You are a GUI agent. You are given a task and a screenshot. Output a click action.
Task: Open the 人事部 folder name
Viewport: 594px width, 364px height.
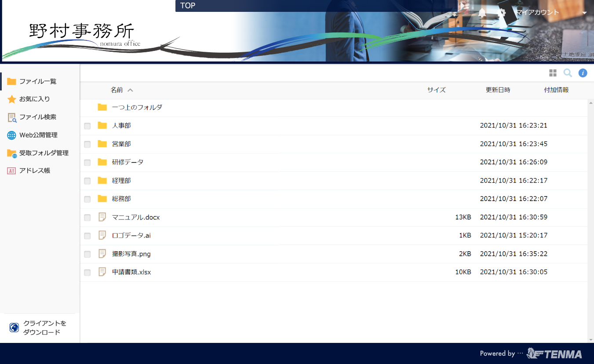click(x=121, y=126)
